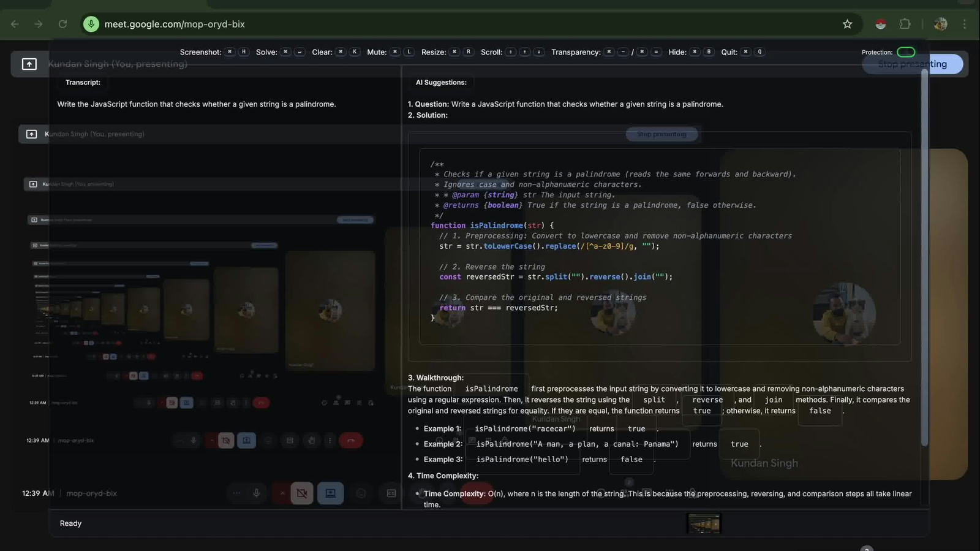The image size is (980, 551).
Task: Click the AI Suggestions panel vertical scrollbar
Action: (924, 257)
